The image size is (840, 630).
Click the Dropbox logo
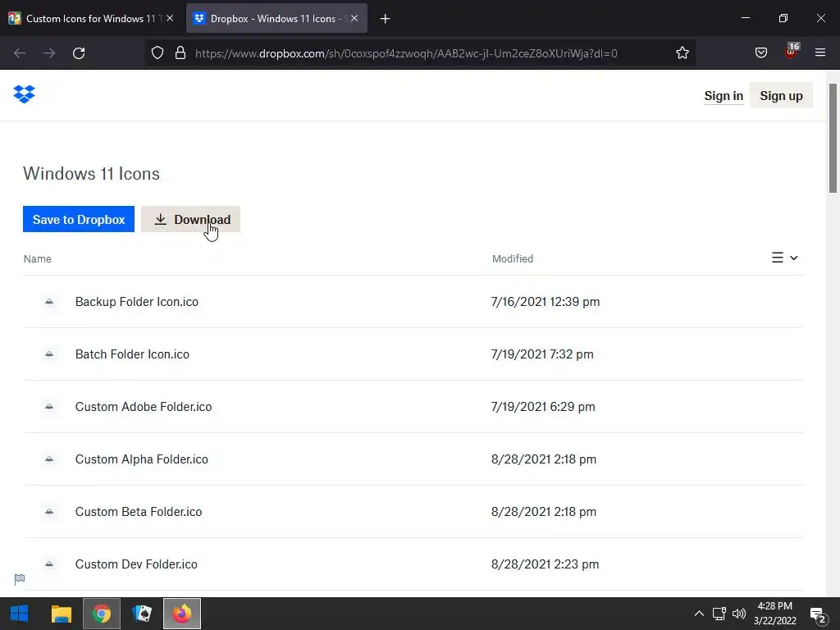tap(24, 94)
